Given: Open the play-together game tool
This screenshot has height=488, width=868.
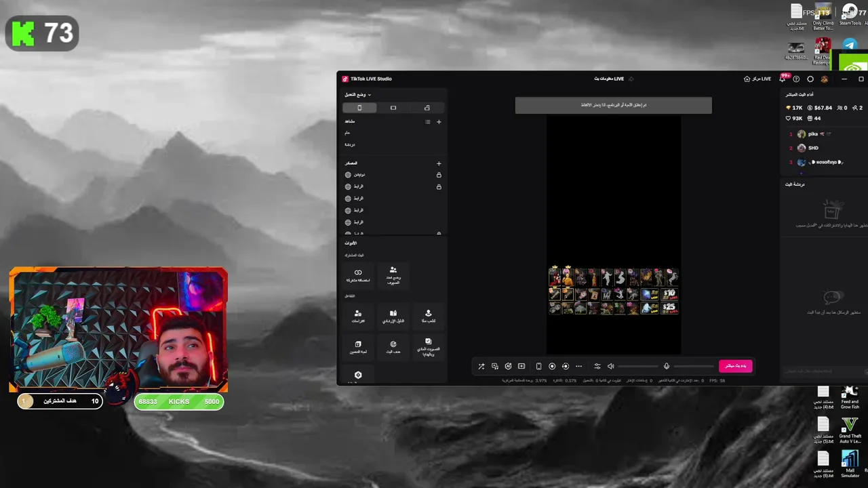Looking at the screenshot, I should tap(429, 316).
